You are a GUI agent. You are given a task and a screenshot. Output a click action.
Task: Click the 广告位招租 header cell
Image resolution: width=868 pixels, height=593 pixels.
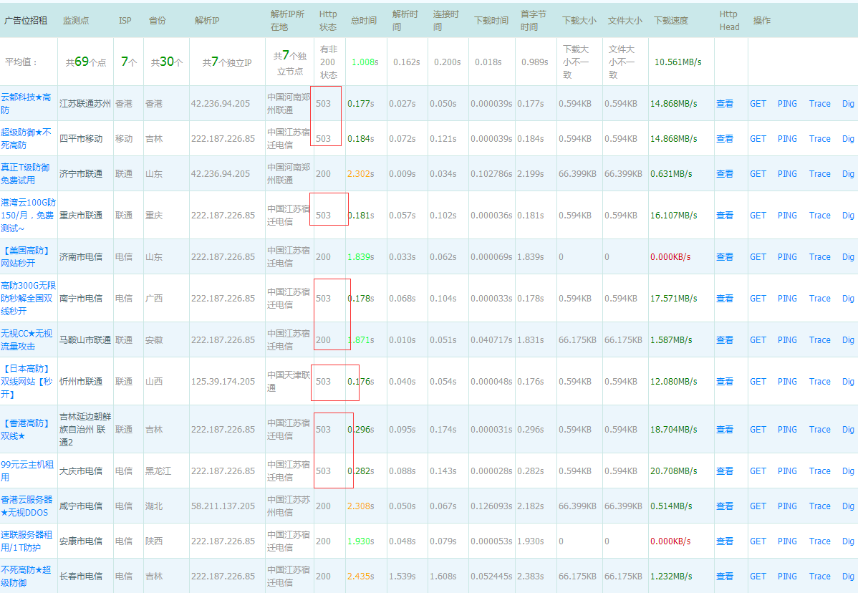26,21
